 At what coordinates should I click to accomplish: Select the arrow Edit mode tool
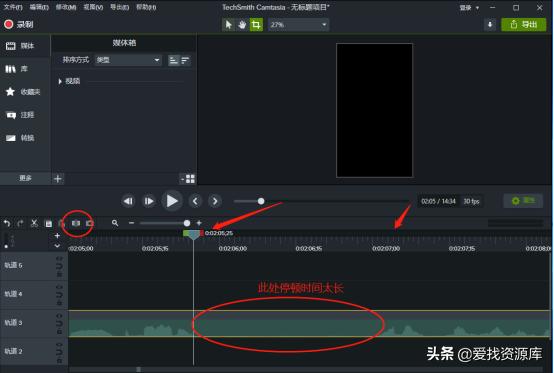229,25
